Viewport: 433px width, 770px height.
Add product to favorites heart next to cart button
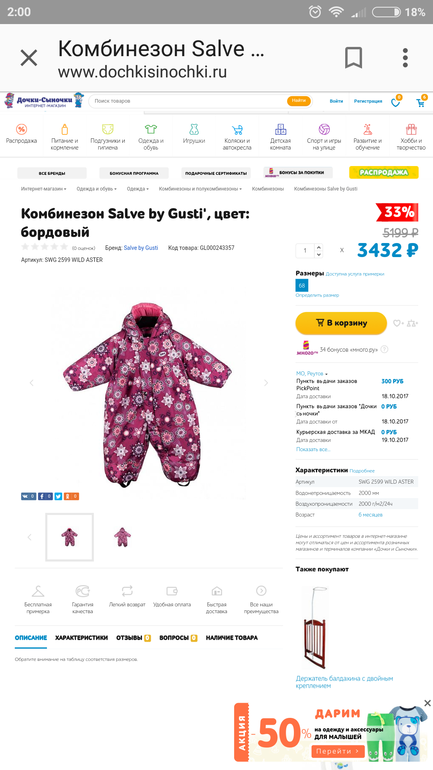coord(398,323)
